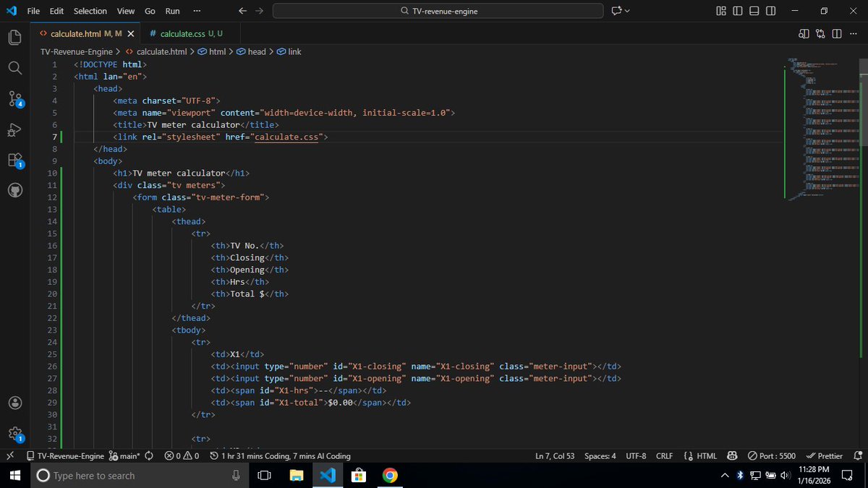Change indentation via Spaces: 4
Viewport: 868px width, 488px height.
click(600, 456)
